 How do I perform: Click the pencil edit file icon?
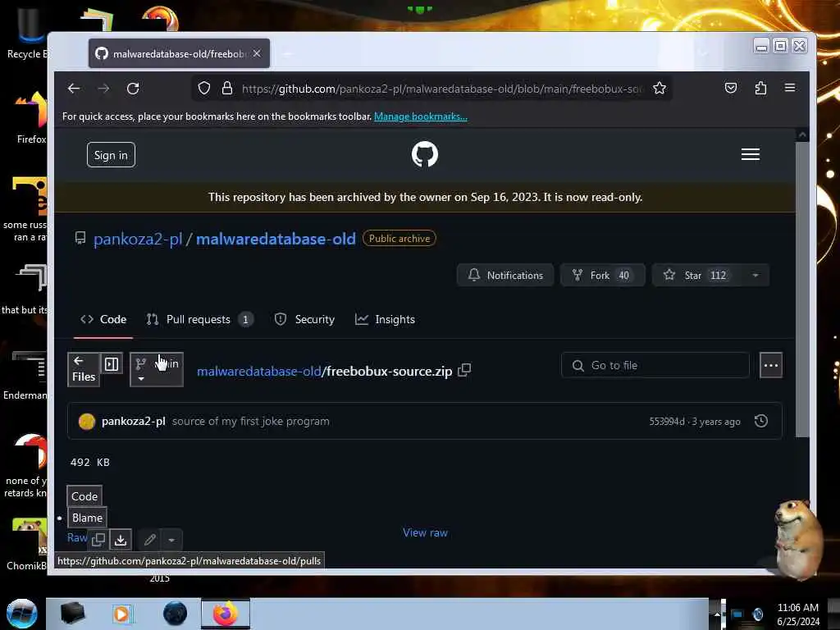point(150,540)
